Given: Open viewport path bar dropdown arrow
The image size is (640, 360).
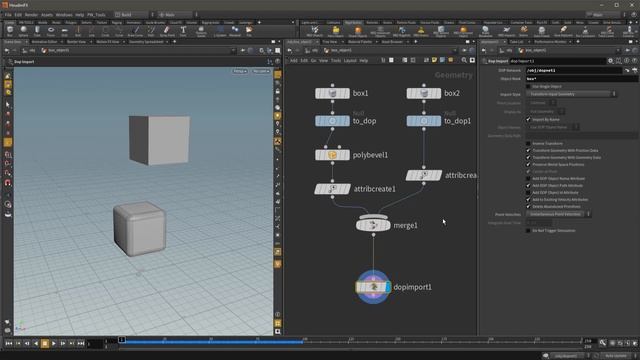Looking at the screenshot, I should pyautogui.click(x=233, y=51).
